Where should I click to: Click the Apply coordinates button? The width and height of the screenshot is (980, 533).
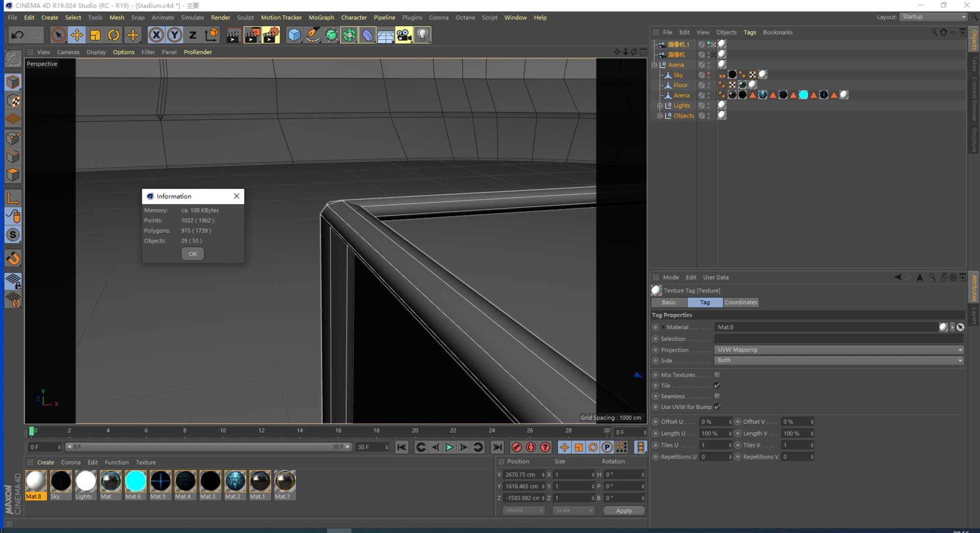tap(624, 511)
